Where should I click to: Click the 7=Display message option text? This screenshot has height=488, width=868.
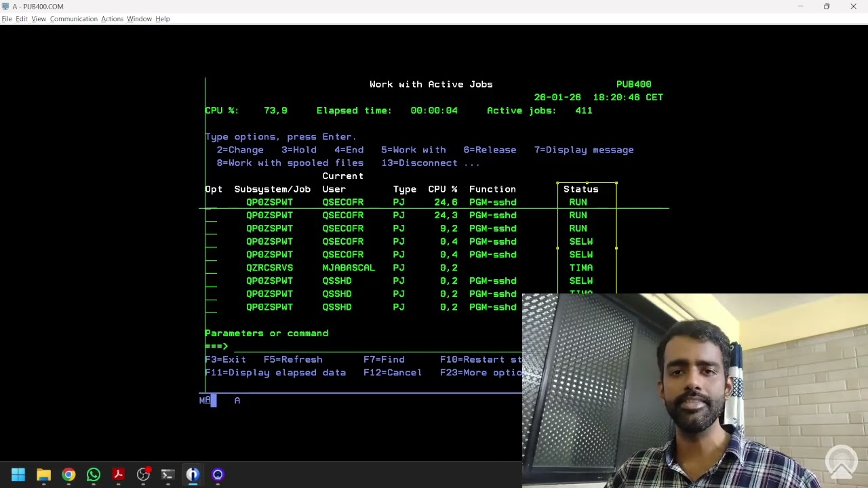point(584,150)
